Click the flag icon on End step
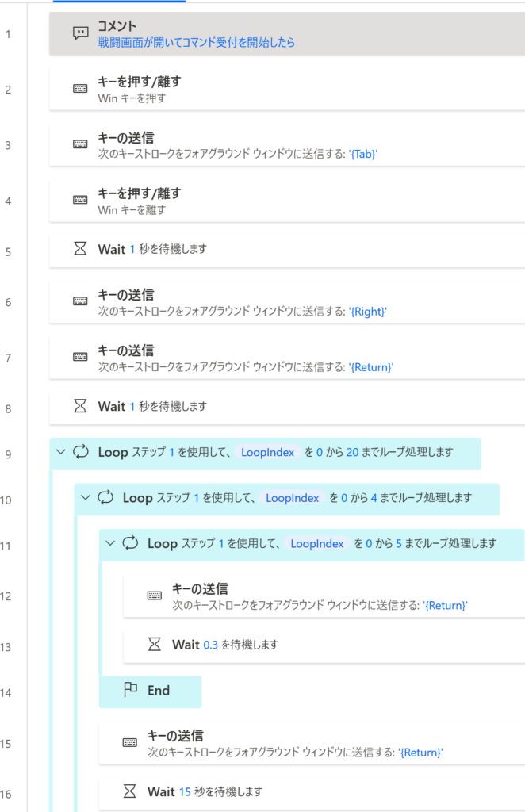 click(131, 689)
